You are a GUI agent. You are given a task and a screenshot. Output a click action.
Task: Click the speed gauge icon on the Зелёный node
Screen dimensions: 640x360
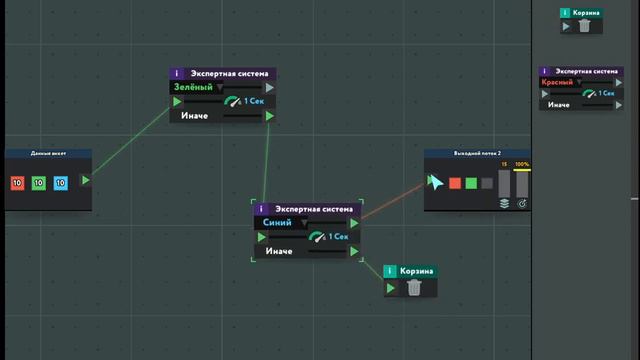coord(233,101)
